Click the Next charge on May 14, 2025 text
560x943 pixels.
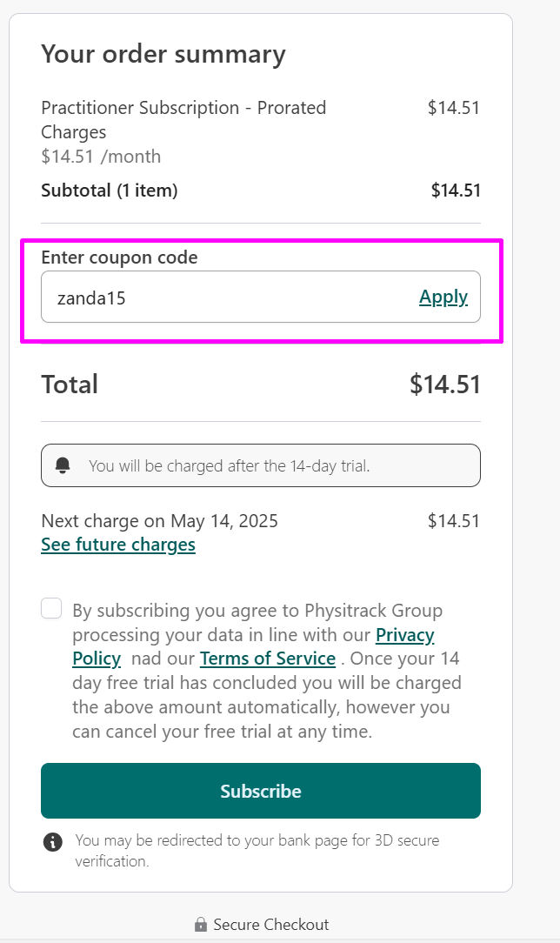160,520
